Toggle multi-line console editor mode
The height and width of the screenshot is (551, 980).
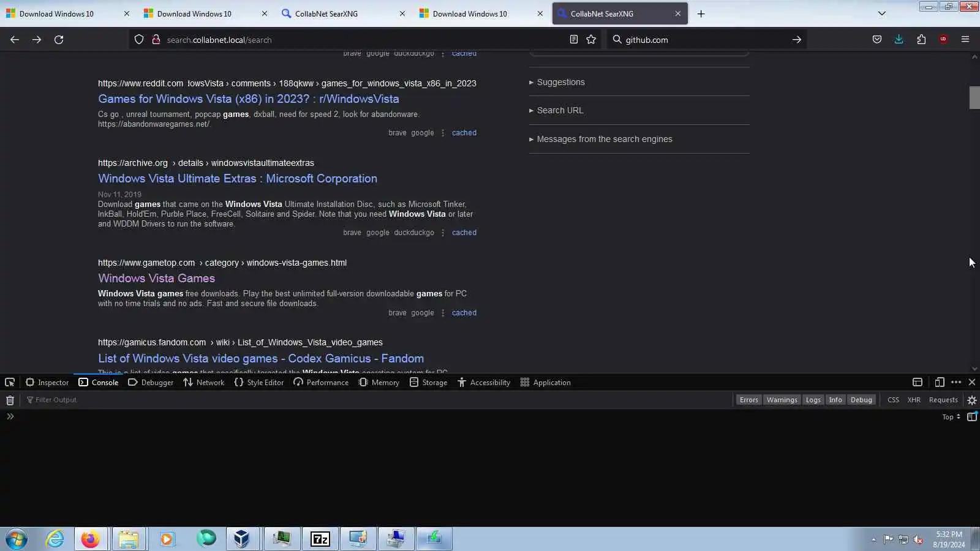[972, 417]
